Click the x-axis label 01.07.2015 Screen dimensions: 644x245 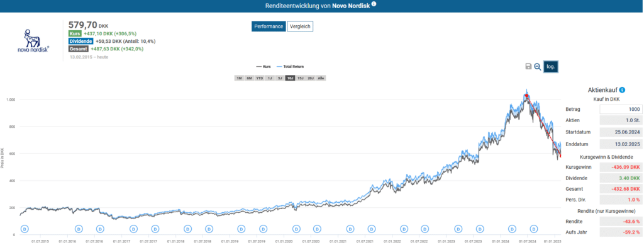tap(41, 241)
